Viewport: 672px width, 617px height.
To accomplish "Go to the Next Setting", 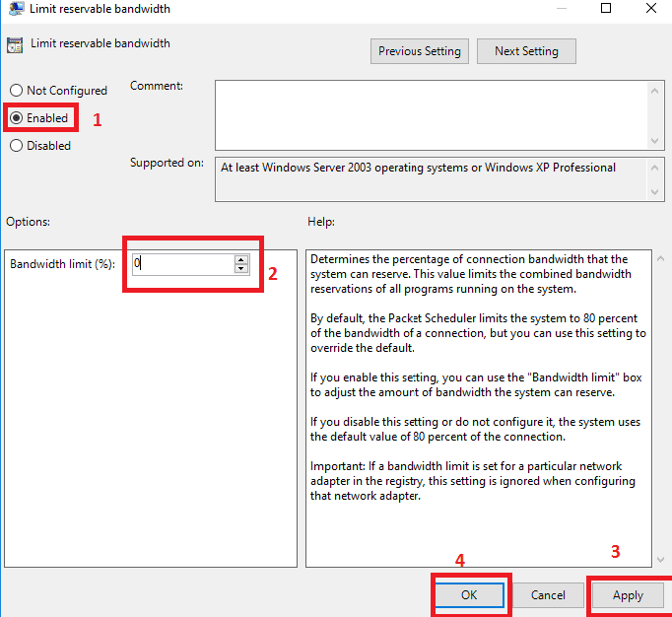I will click(x=526, y=51).
